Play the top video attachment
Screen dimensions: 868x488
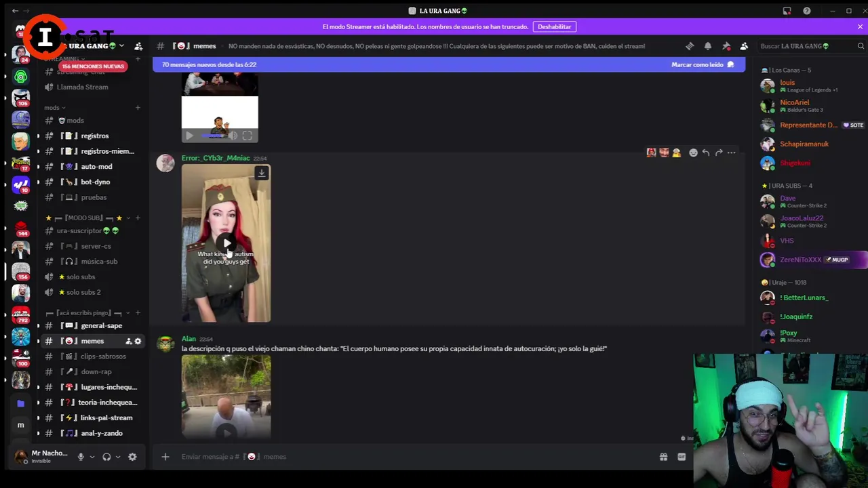coord(189,136)
